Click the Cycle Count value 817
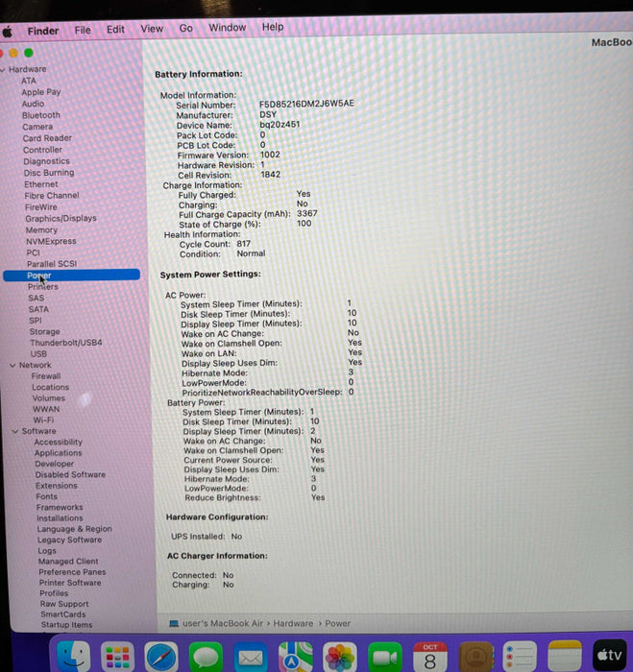633x672 pixels. coord(243,244)
